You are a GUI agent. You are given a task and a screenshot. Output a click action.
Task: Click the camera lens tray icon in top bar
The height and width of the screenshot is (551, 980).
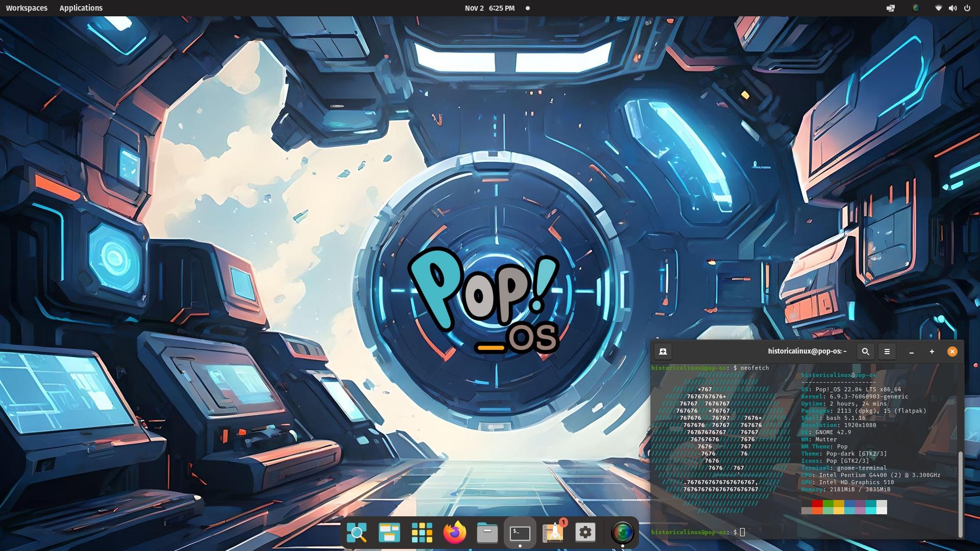pos(916,8)
